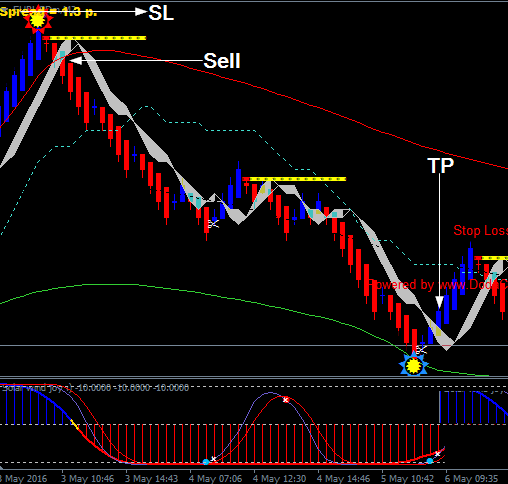508x484 pixels.
Task: Click the red 'Stop Loss' label
Action: tap(481, 230)
